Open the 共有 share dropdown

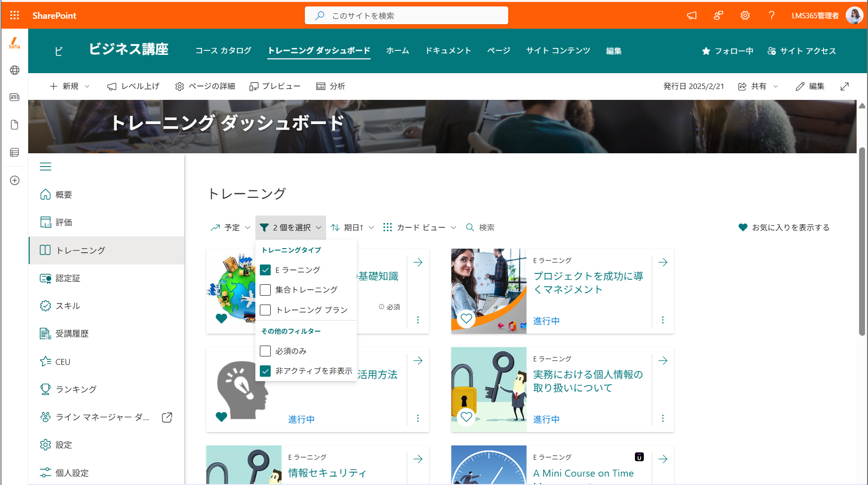(758, 87)
